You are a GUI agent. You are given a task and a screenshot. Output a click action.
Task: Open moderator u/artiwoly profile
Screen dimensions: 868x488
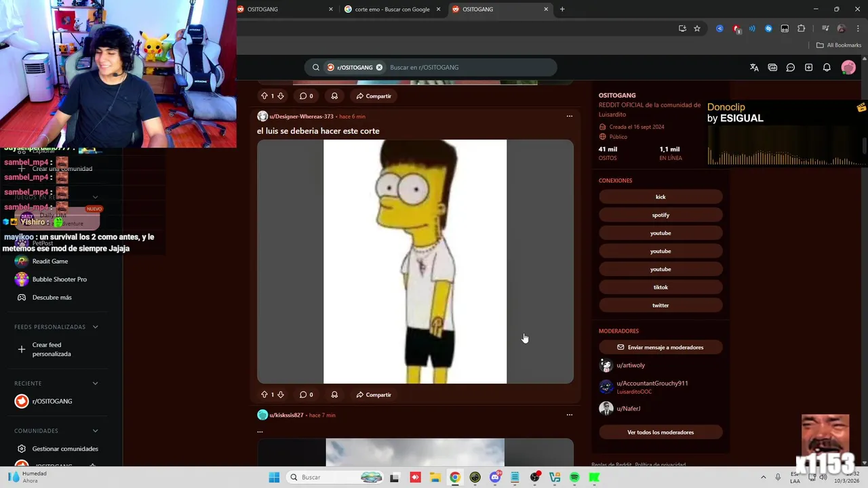[x=631, y=365]
